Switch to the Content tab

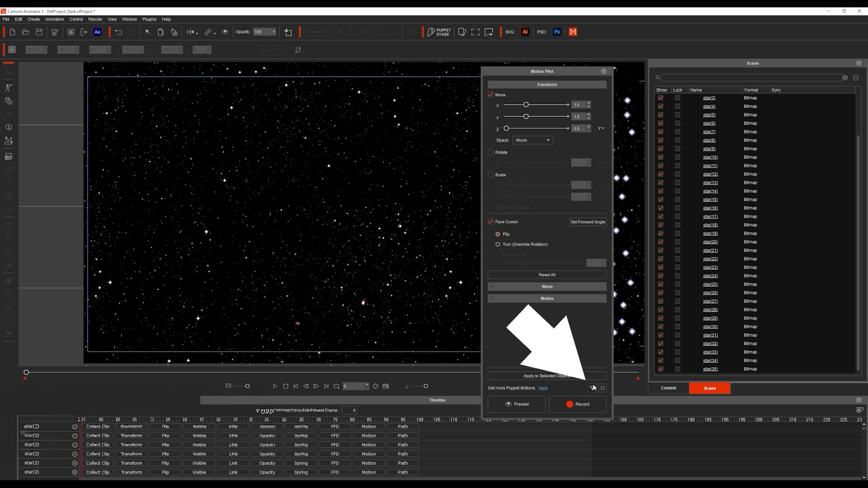[668, 388]
